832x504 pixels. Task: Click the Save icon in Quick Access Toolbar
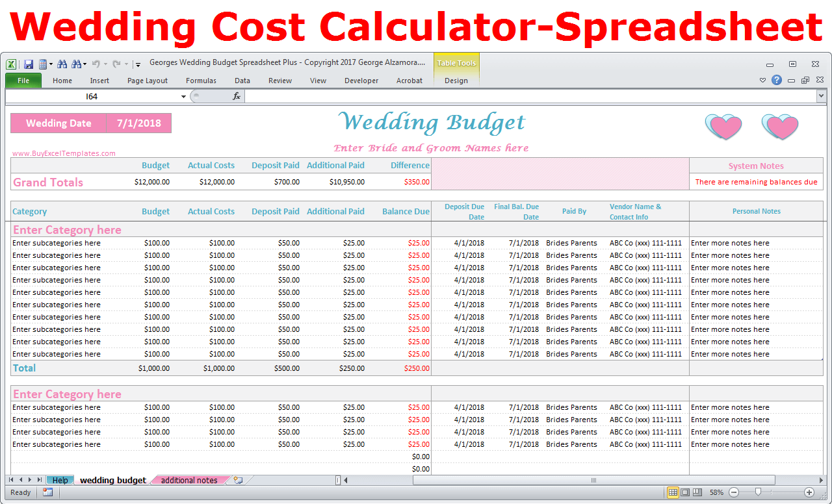click(29, 63)
